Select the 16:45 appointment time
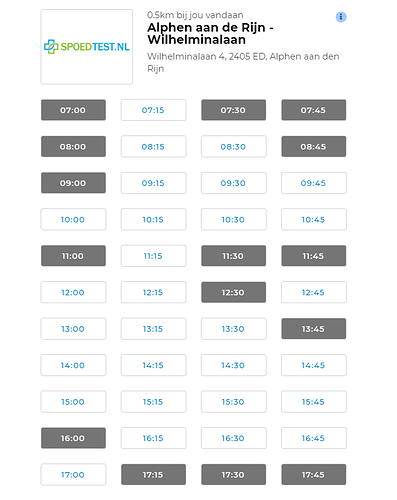 pos(314,438)
